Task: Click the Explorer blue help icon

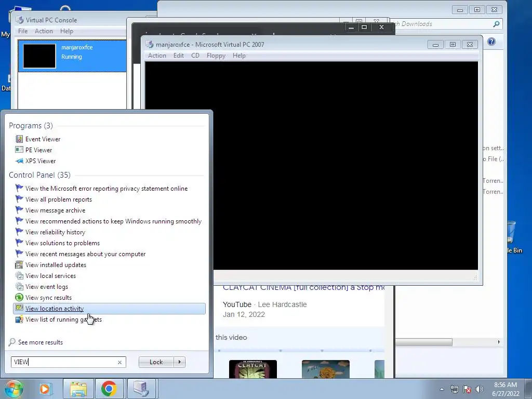Action: [x=491, y=42]
